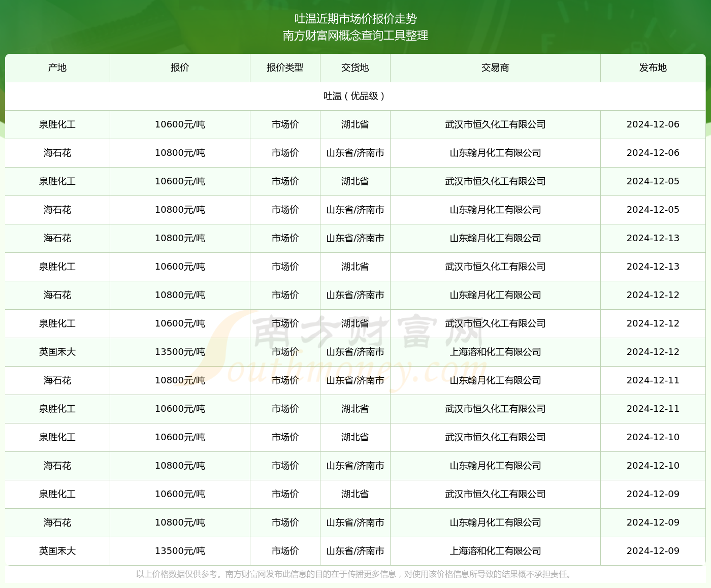The height and width of the screenshot is (588, 711).
Task: Click 山东翰月化工有限公司 in the 2024-12-11 row
Action: click(x=495, y=380)
